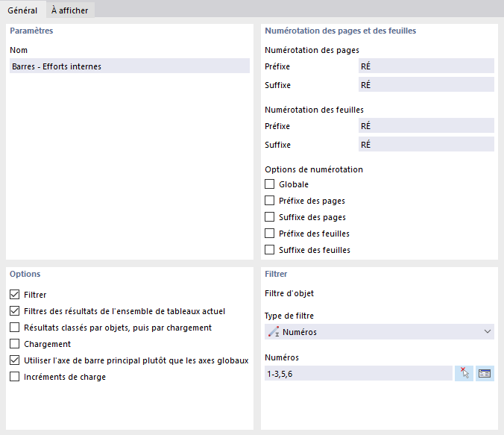Click the sheet numbering Préfixe field
Image resolution: width=504 pixels, height=435 pixels.
click(426, 126)
